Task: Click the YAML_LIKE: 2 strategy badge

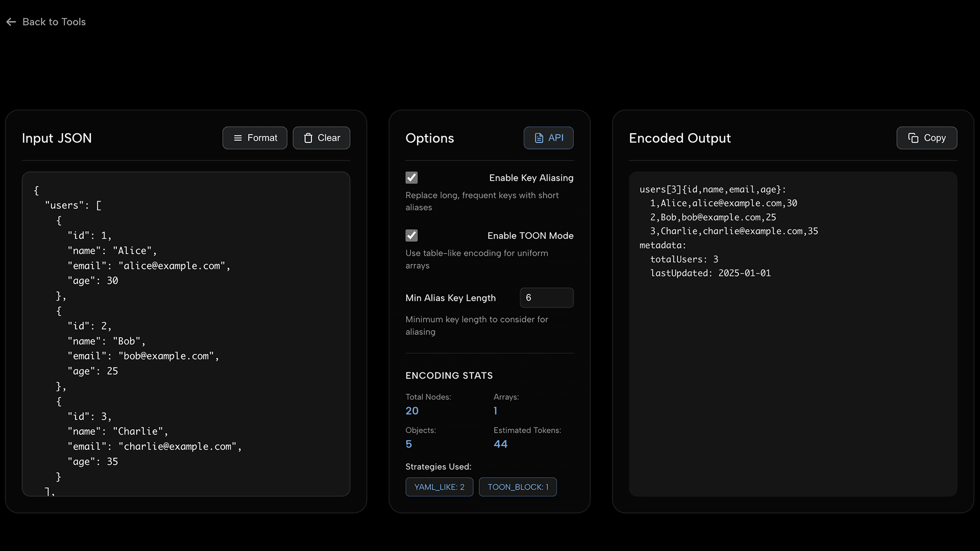Action: pyautogui.click(x=439, y=487)
